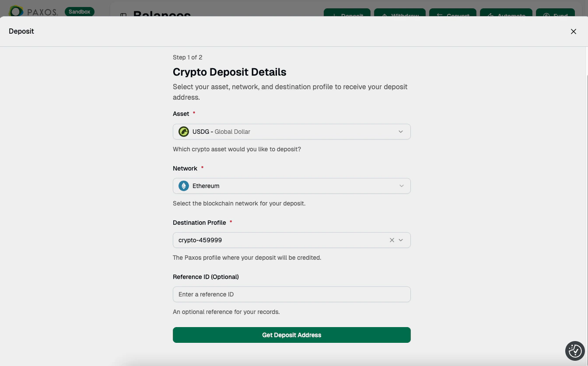This screenshot has width=588, height=366.
Task: Click the Balances page icon
Action: [123, 16]
